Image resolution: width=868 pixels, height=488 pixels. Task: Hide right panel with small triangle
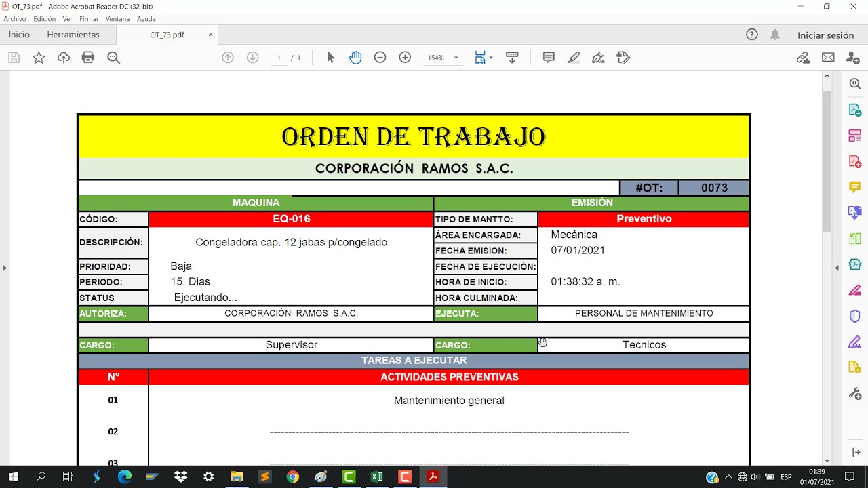click(836, 268)
